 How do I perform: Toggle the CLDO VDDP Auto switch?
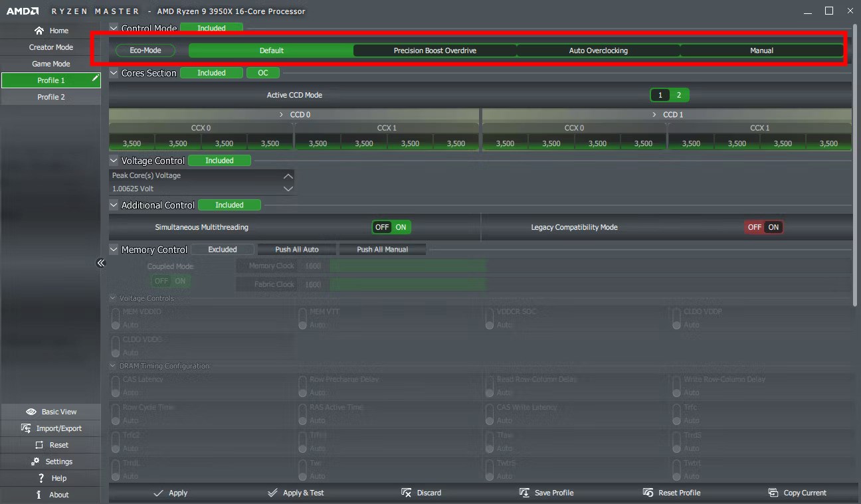click(x=676, y=317)
